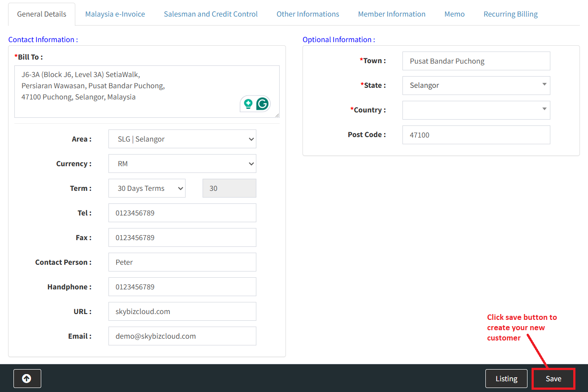
Task: Open the Area dropdown
Action: 182,139
